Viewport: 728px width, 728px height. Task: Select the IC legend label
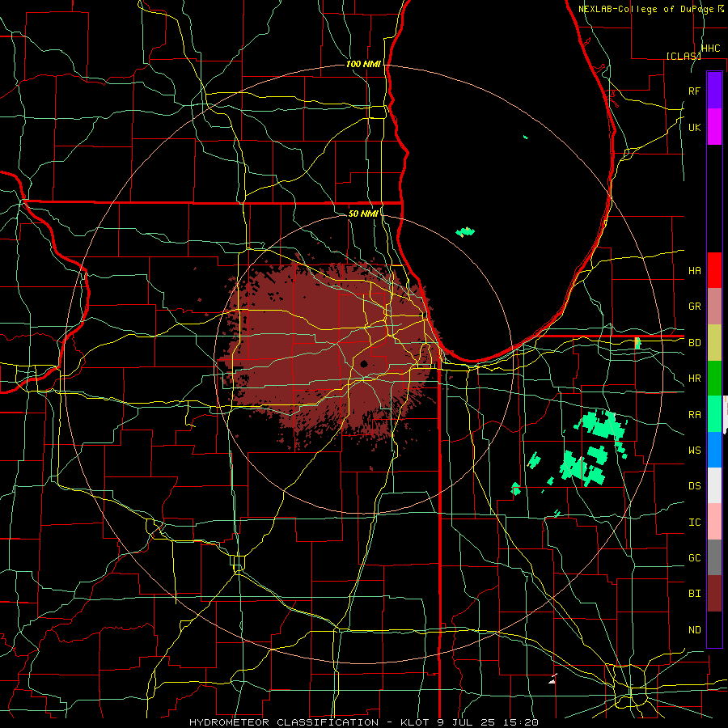[695, 522]
